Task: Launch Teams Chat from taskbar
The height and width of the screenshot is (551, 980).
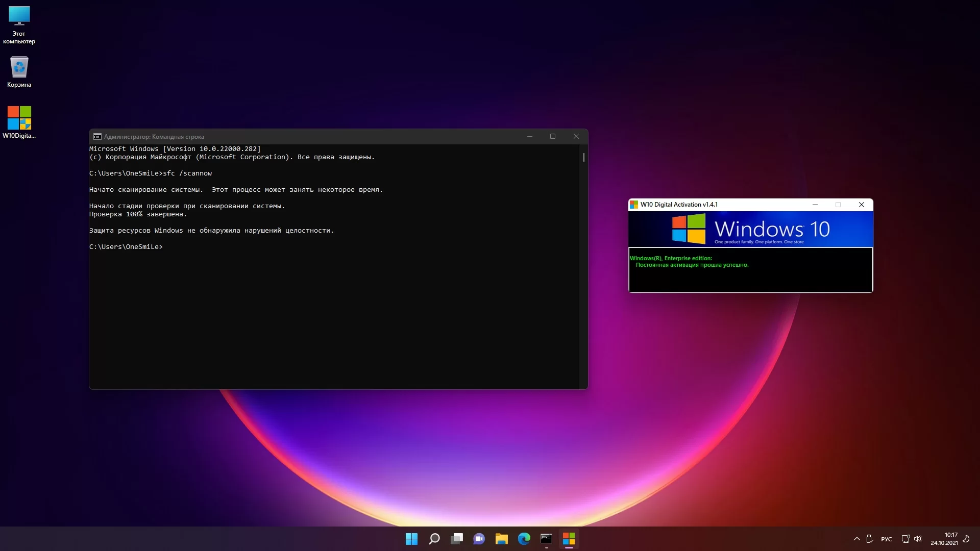Action: click(x=479, y=539)
